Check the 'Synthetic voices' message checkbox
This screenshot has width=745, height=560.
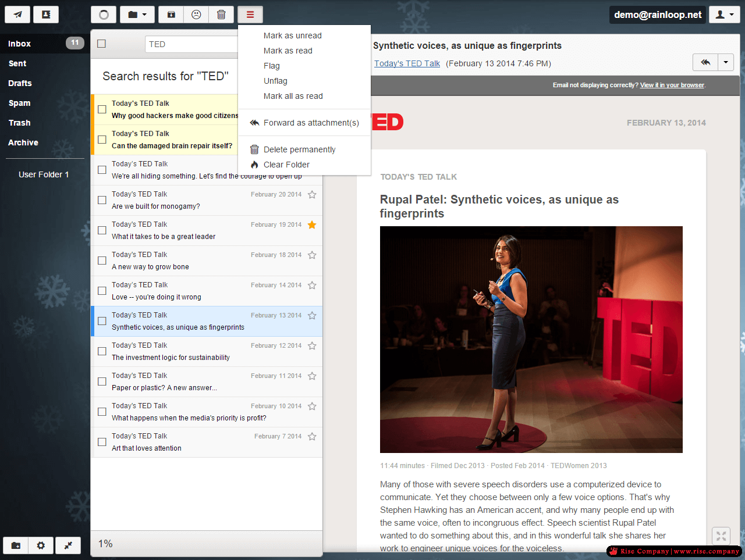pos(102,321)
